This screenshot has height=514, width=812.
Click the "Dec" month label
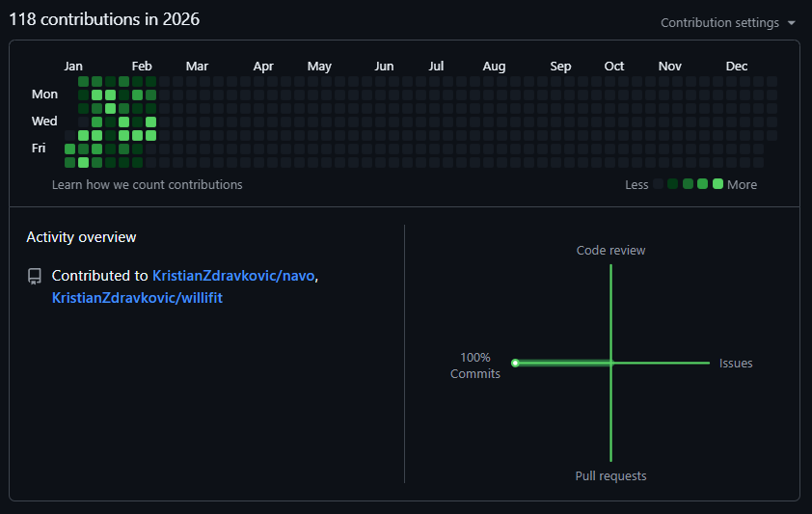[737, 67]
